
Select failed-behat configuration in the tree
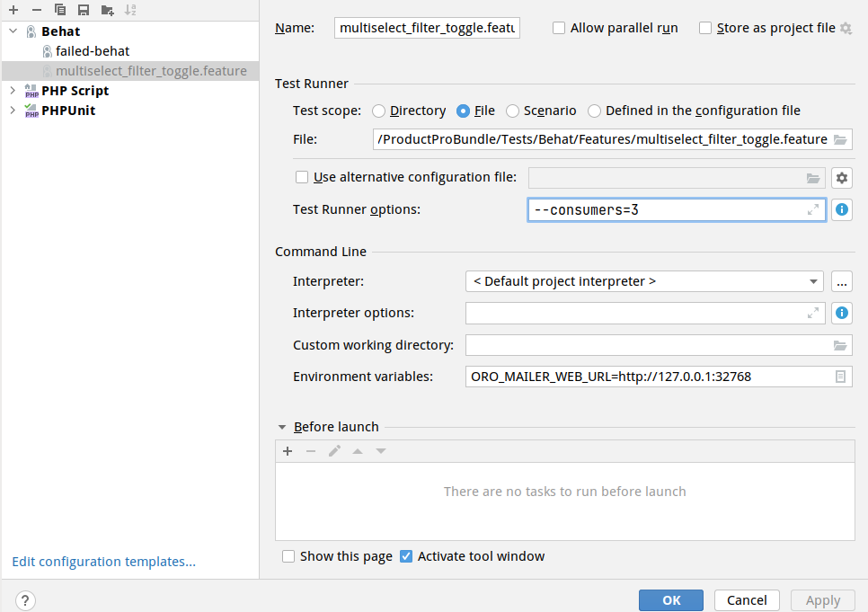[92, 51]
